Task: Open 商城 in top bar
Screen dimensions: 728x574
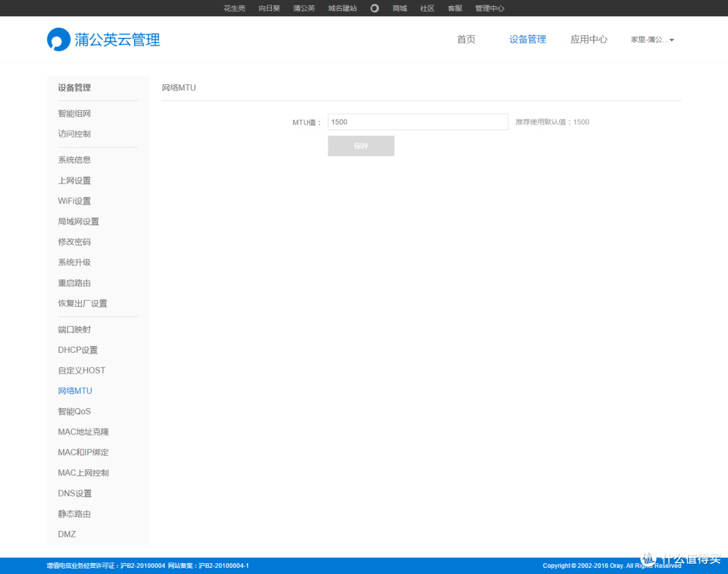Action: pyautogui.click(x=400, y=8)
